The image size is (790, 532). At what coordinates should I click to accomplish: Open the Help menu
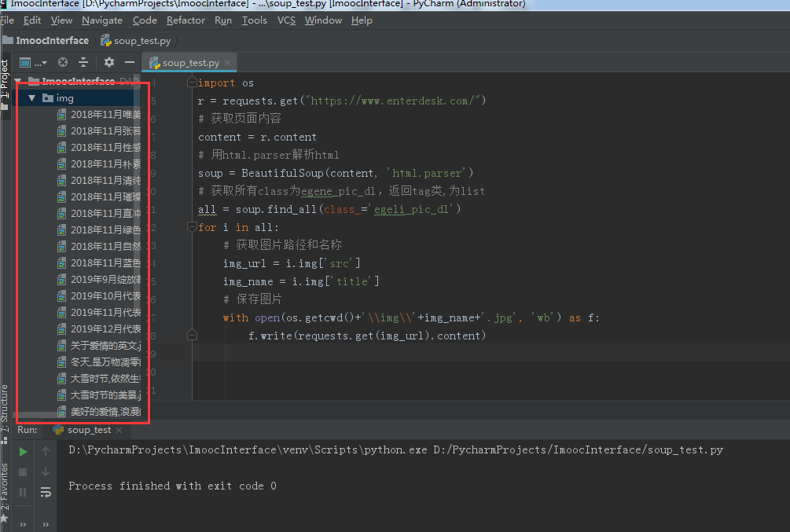pyautogui.click(x=362, y=20)
